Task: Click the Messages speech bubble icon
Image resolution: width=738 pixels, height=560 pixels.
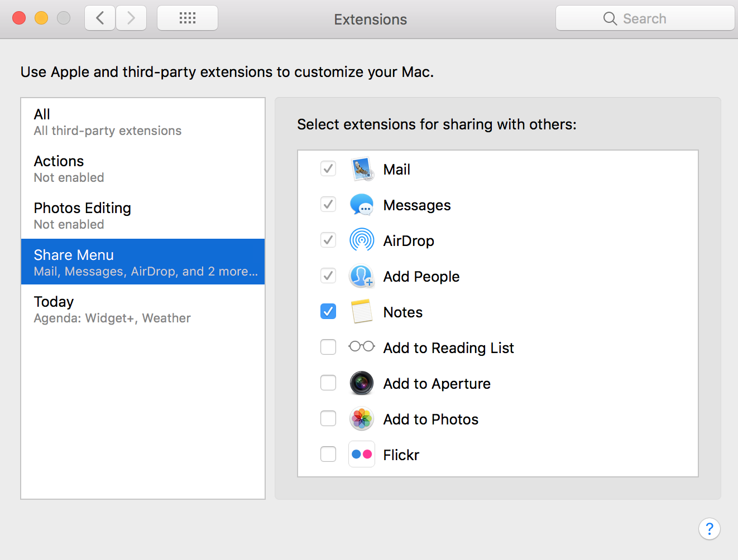Action: [x=362, y=205]
